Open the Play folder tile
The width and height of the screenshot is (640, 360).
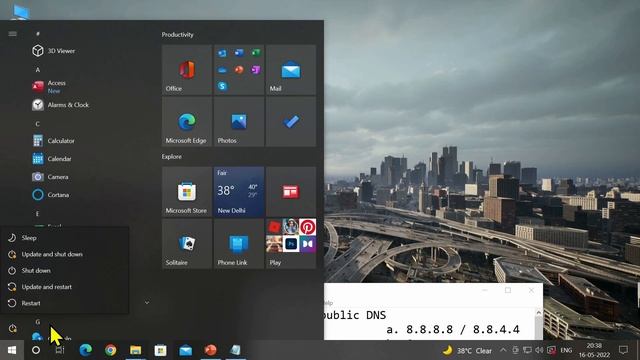point(291,244)
